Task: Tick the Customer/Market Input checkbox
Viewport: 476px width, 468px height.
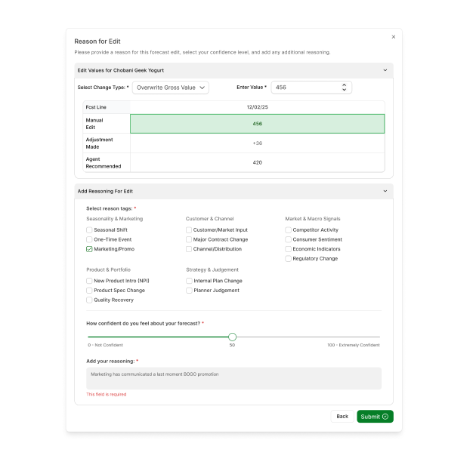Action: 189,230
